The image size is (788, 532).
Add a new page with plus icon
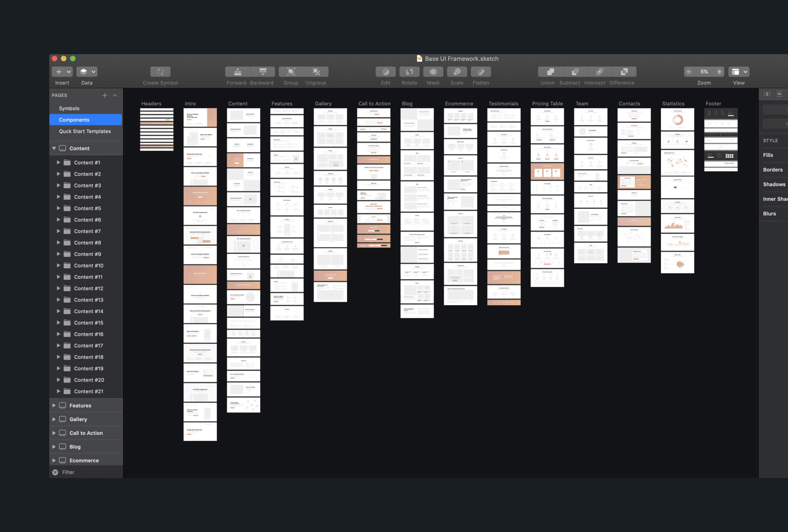pyautogui.click(x=105, y=95)
